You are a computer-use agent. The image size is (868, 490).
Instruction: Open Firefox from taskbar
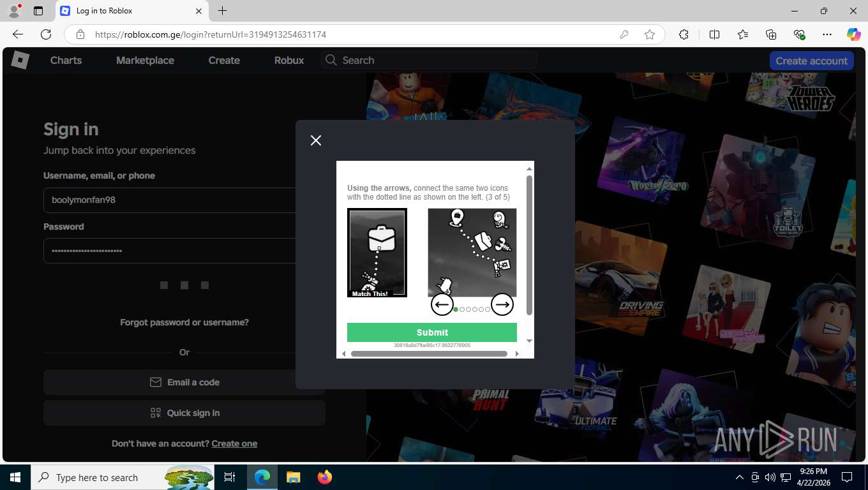pos(325,477)
